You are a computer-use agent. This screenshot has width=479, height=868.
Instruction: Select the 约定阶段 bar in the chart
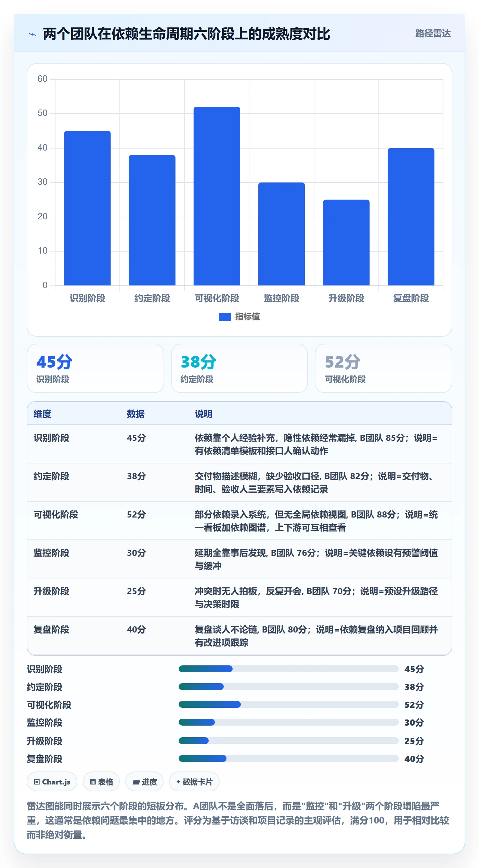point(152,220)
